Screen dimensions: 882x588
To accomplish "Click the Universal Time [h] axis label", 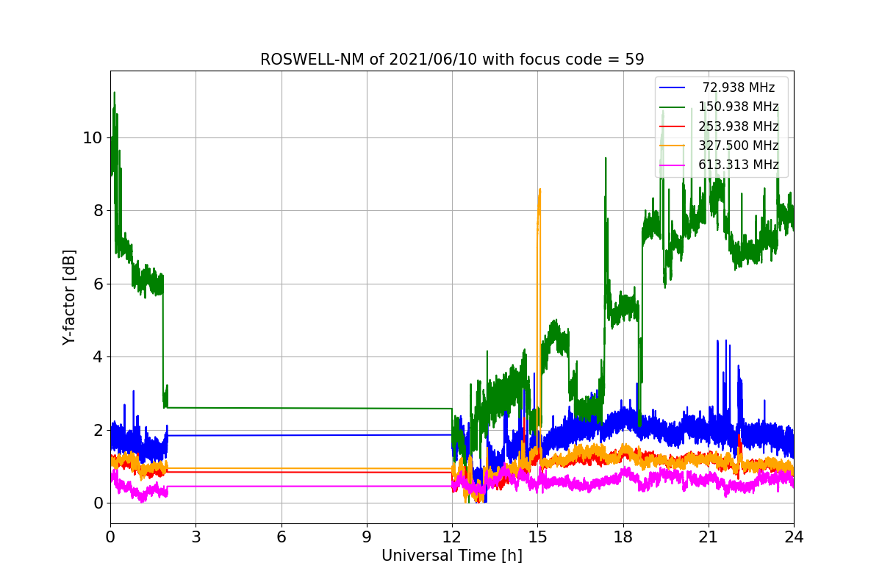I will pos(452,556).
